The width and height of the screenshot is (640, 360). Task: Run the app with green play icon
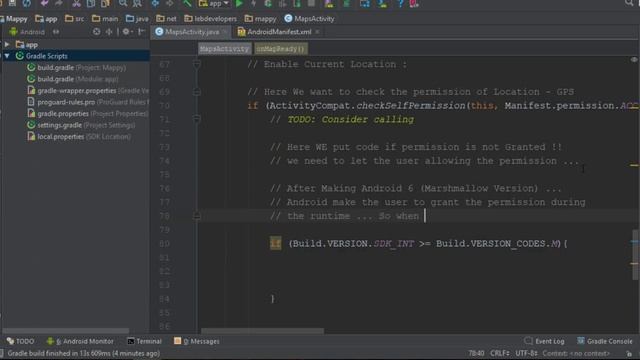(x=239, y=4)
